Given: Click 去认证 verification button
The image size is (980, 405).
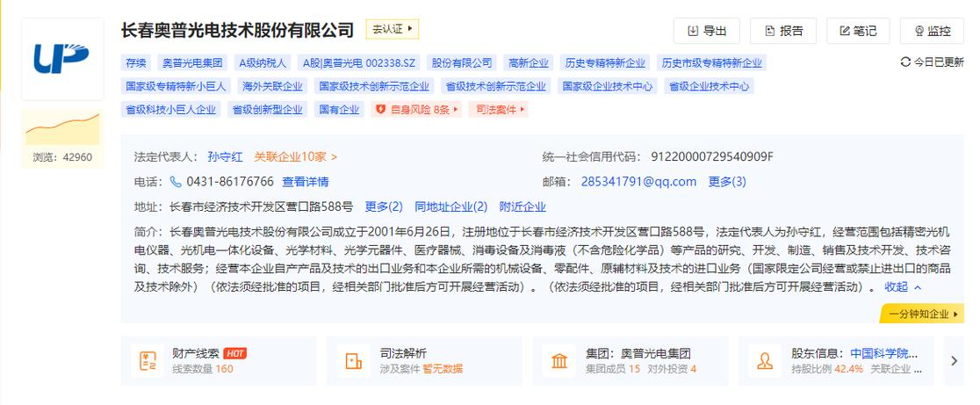Looking at the screenshot, I should click(x=392, y=29).
